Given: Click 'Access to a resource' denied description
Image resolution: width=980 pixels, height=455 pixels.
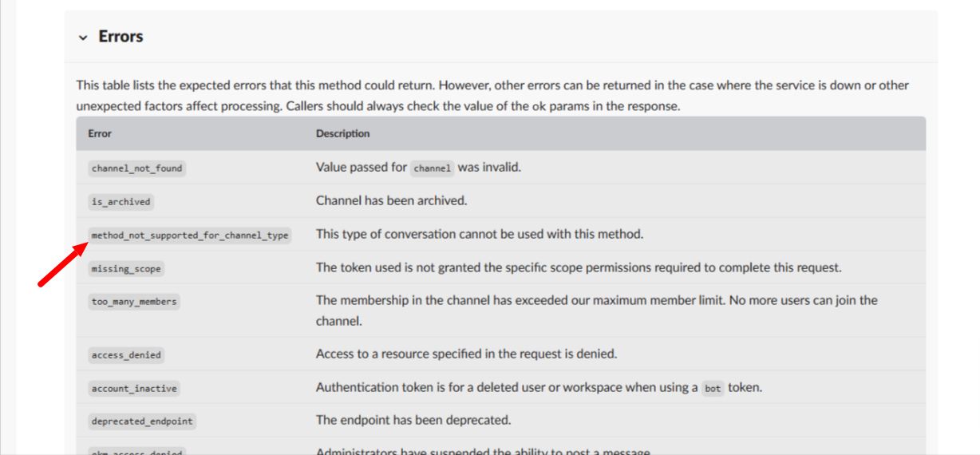Looking at the screenshot, I should 467,354.
